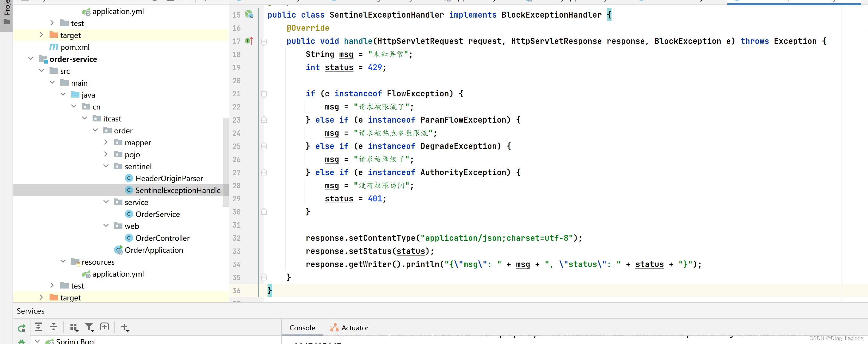Open OrderController in project tree
Image resolution: width=868 pixels, height=344 pixels.
coord(162,238)
